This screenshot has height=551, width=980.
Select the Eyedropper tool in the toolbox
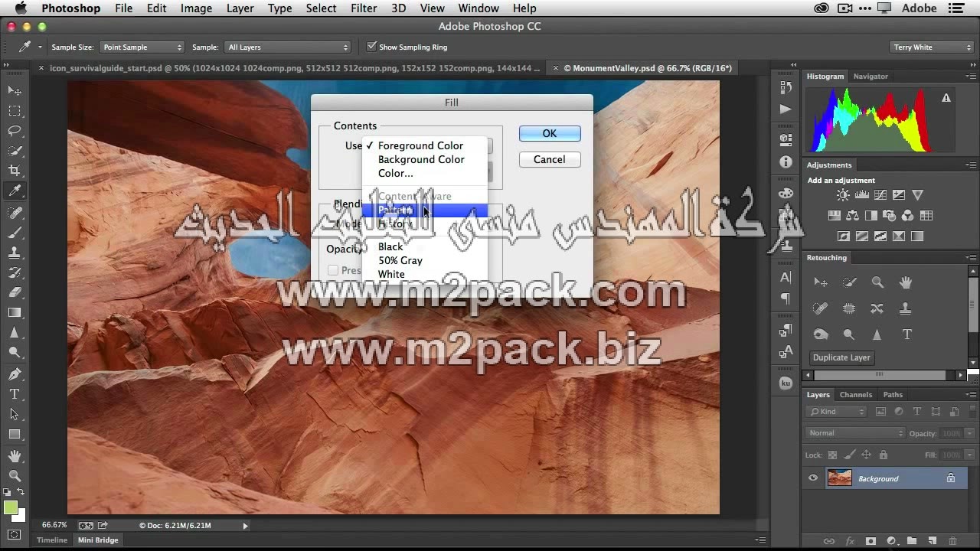[15, 191]
